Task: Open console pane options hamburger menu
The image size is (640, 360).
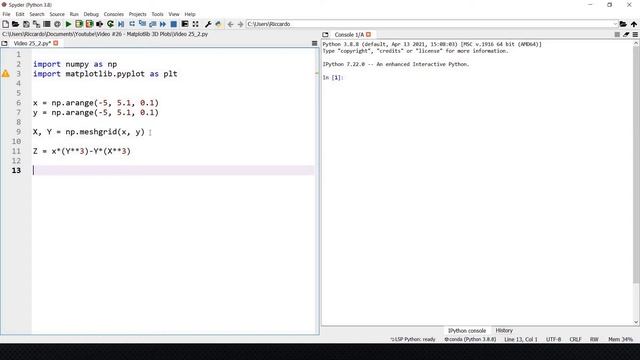Action: tap(635, 35)
